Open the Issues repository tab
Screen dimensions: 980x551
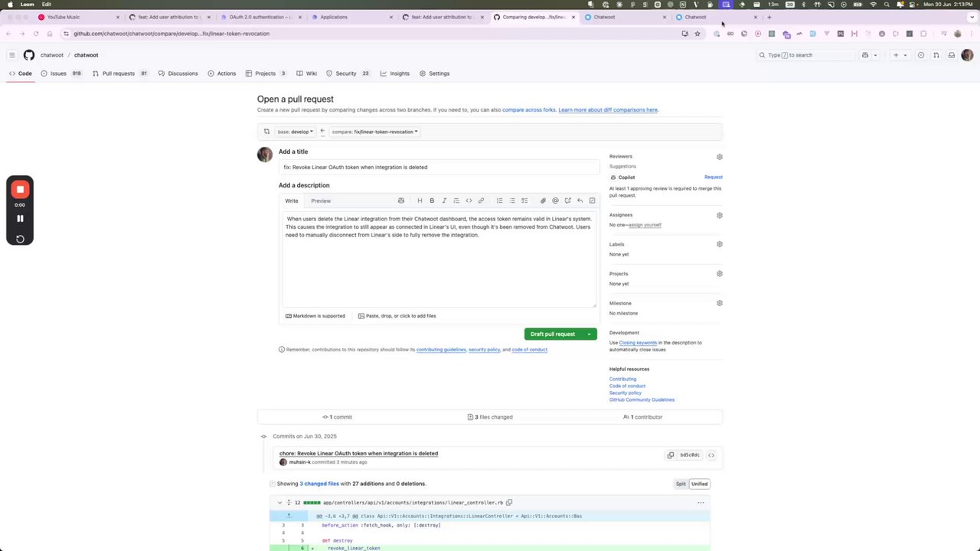click(61, 73)
